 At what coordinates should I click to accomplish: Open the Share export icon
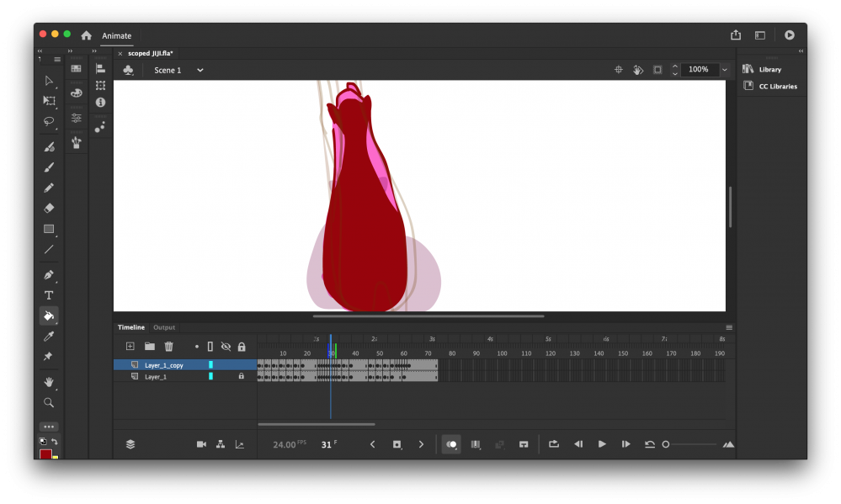[x=735, y=34]
